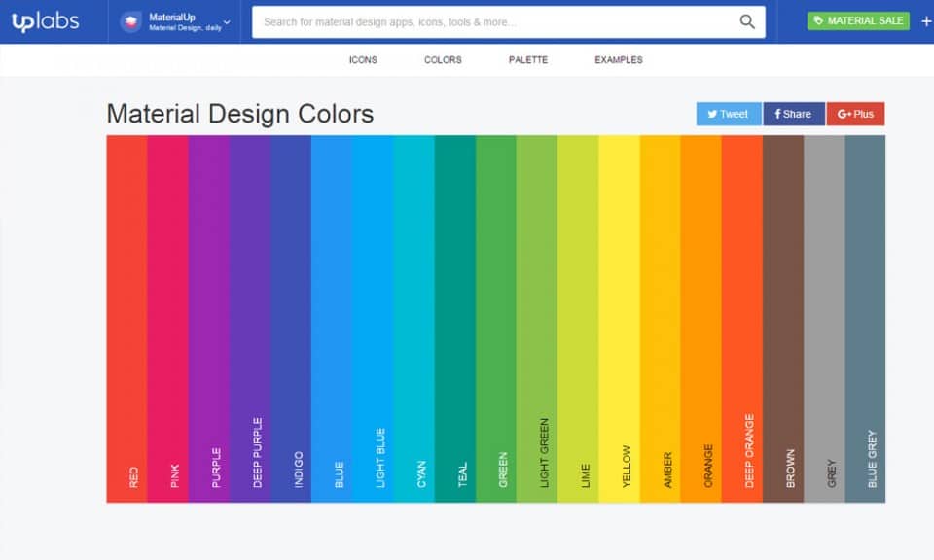Click the search magnifier icon
Image resolution: width=934 pixels, height=560 pixels.
(x=747, y=20)
